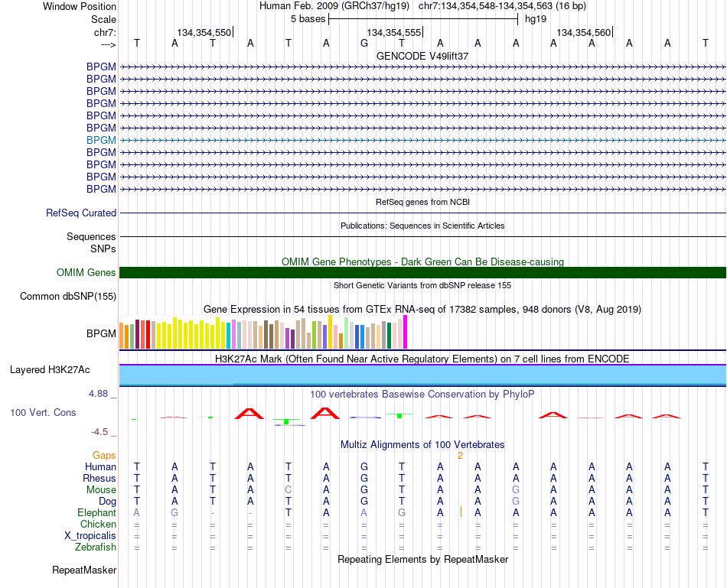Click the orange insertion tick in Elephant row
This screenshot has height=588, width=727.
pos(461,512)
